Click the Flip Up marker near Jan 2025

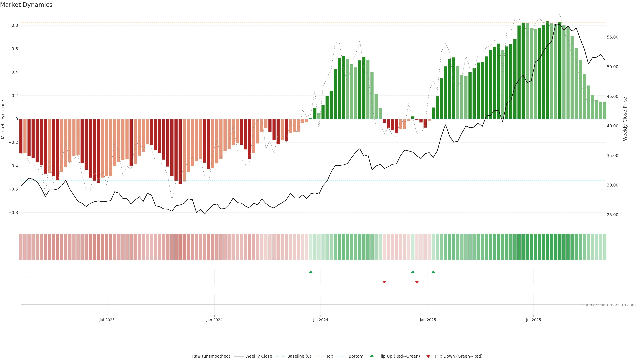[433, 272]
